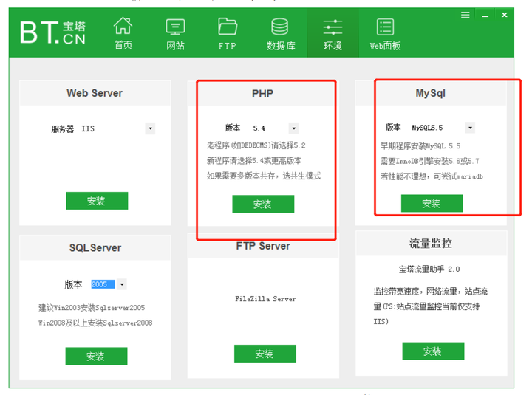The height and width of the screenshot is (395, 532).
Task: Minimize the BT panel window
Action: (485, 16)
